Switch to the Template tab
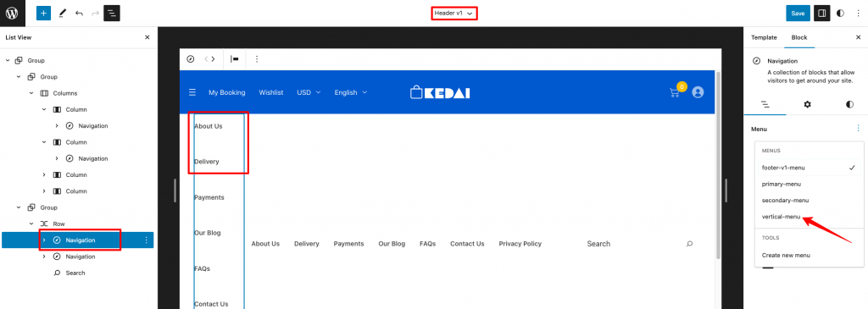The height and width of the screenshot is (309, 868). coord(764,37)
